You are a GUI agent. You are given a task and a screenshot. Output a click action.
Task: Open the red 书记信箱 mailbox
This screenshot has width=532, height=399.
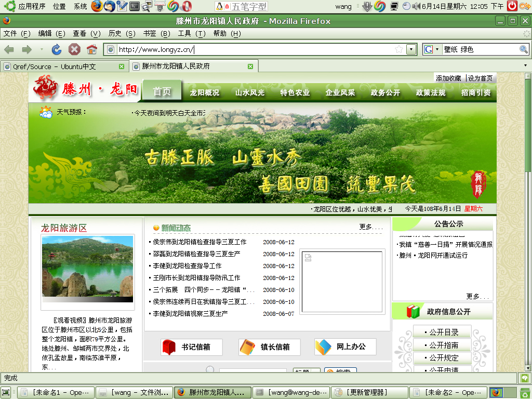[x=191, y=347]
